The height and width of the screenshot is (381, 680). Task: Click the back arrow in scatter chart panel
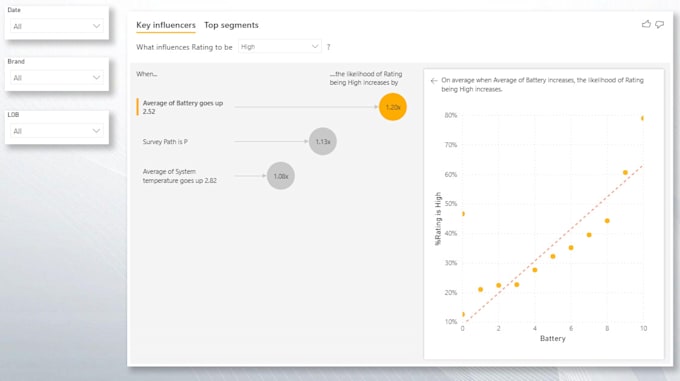coord(434,81)
